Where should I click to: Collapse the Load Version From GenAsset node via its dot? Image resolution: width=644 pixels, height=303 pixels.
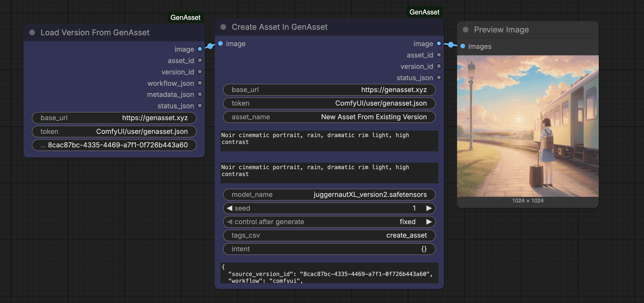click(32, 32)
